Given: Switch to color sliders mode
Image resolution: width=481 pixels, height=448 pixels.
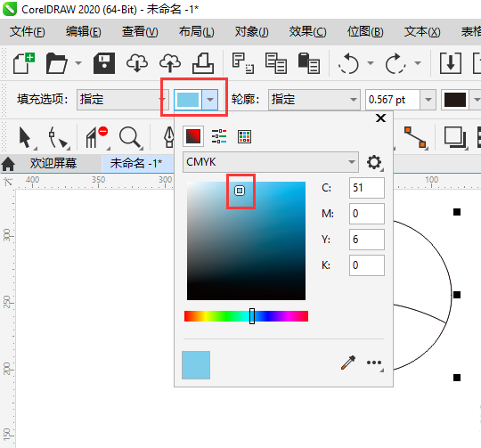Looking at the screenshot, I should click(219, 136).
